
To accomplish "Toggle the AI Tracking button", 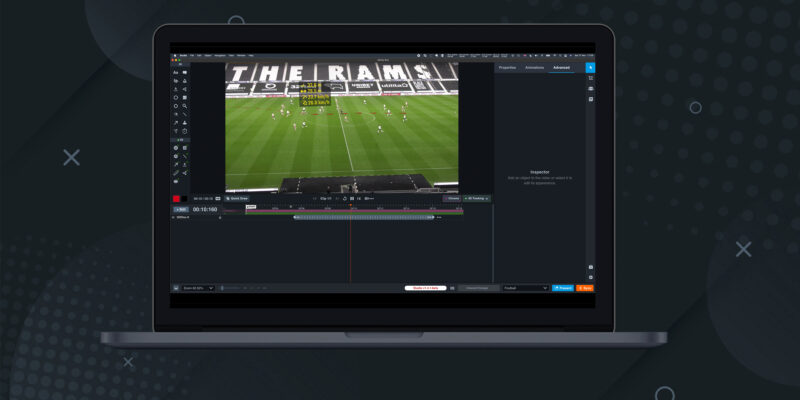I will coord(477,198).
